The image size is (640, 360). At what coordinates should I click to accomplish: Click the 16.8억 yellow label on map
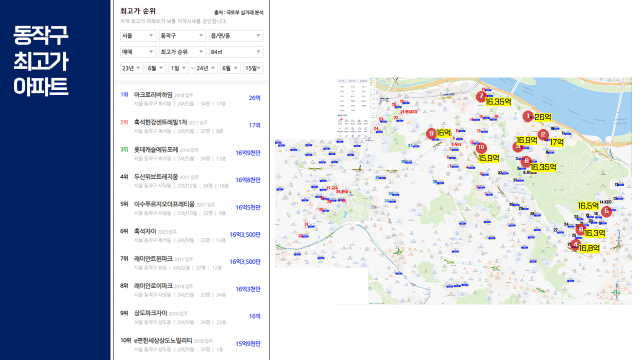(589, 248)
